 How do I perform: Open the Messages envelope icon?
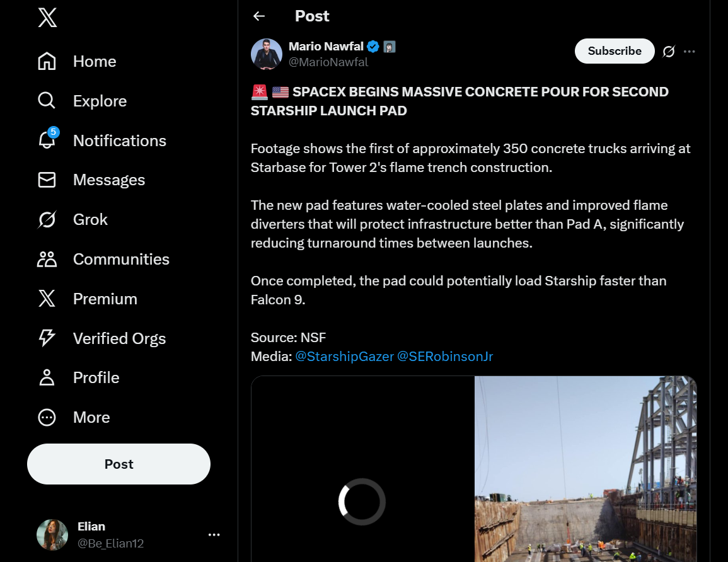click(x=47, y=180)
